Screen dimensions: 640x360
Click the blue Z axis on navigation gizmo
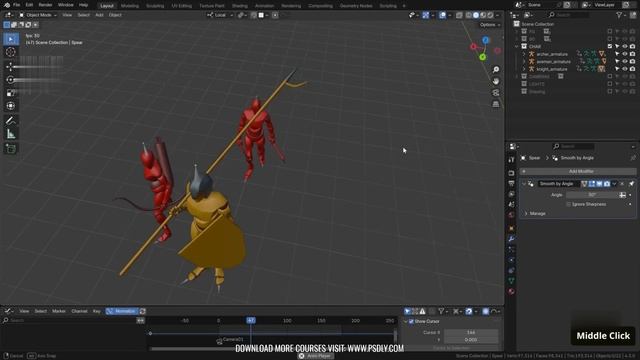click(x=485, y=40)
